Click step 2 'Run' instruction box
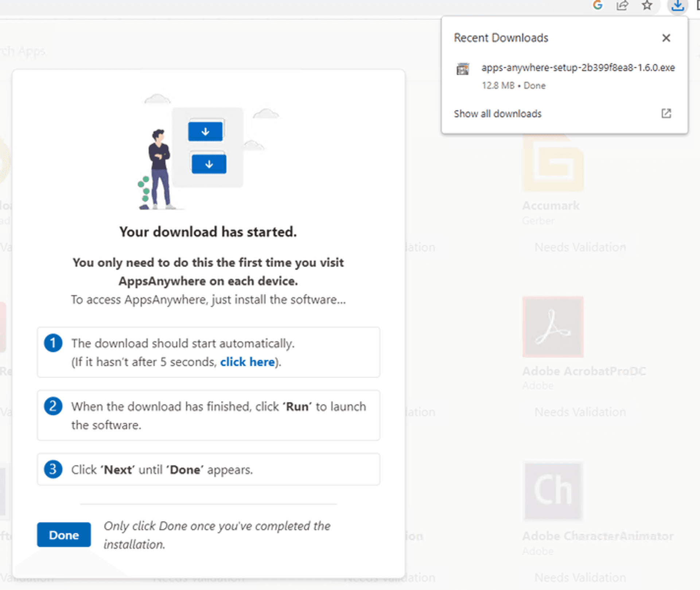Image resolution: width=700 pixels, height=590 pixels. click(x=209, y=415)
